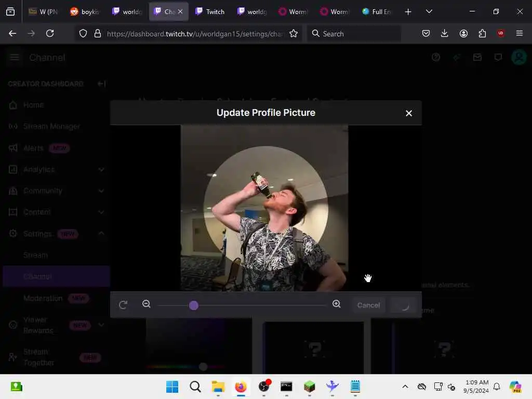The height and width of the screenshot is (399, 532).
Task: Open the inbox notifications icon
Action: coord(477,57)
